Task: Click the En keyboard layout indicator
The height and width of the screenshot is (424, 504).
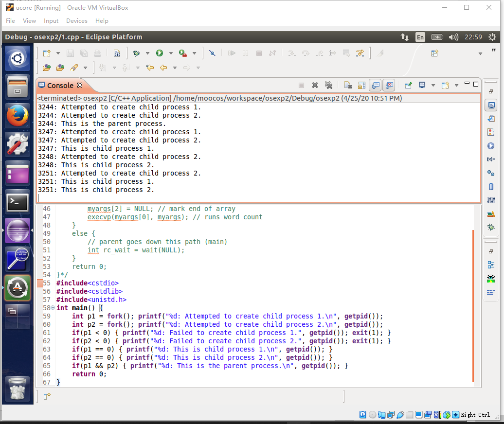Action: click(420, 37)
